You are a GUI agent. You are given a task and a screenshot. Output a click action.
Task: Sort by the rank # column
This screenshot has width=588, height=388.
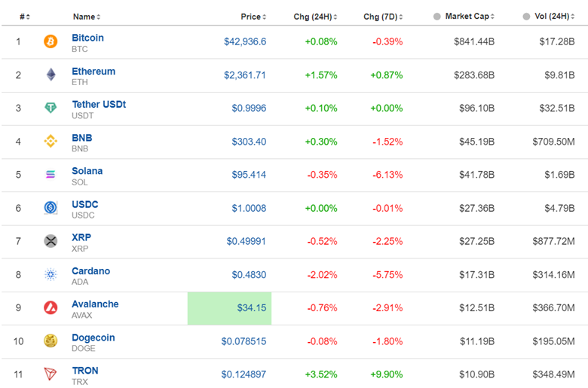coord(23,17)
